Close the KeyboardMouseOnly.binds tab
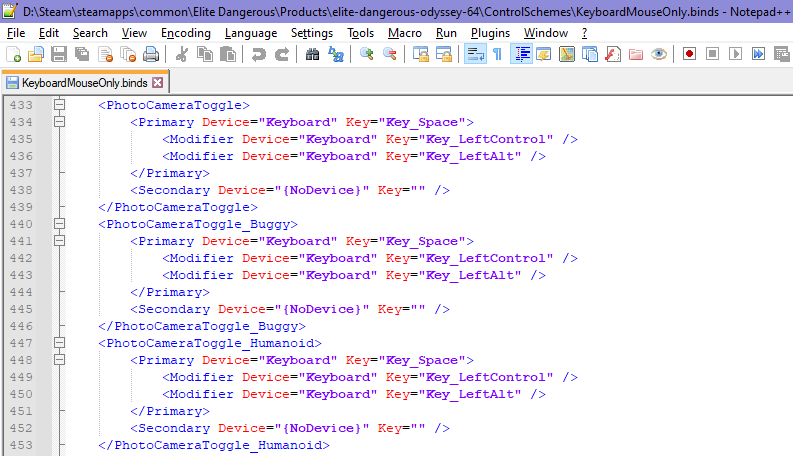793x456 pixels. pyautogui.click(x=158, y=82)
